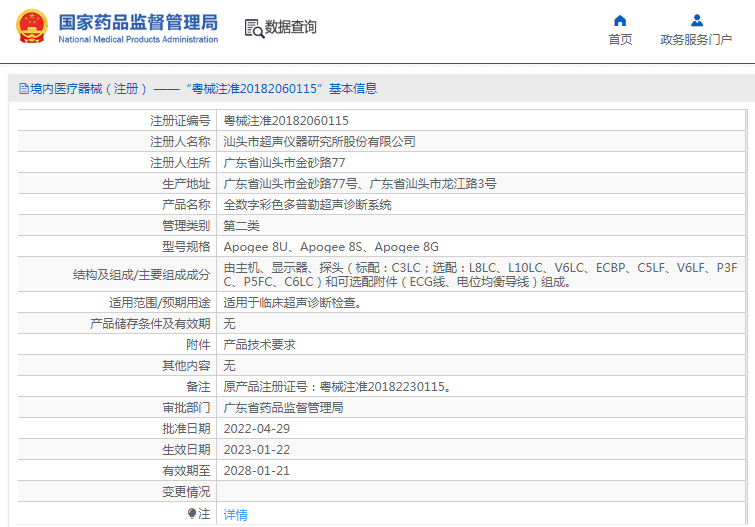The image size is (755, 527).
Task: Click the lightbulb icon beside 注
Action: tap(192, 514)
